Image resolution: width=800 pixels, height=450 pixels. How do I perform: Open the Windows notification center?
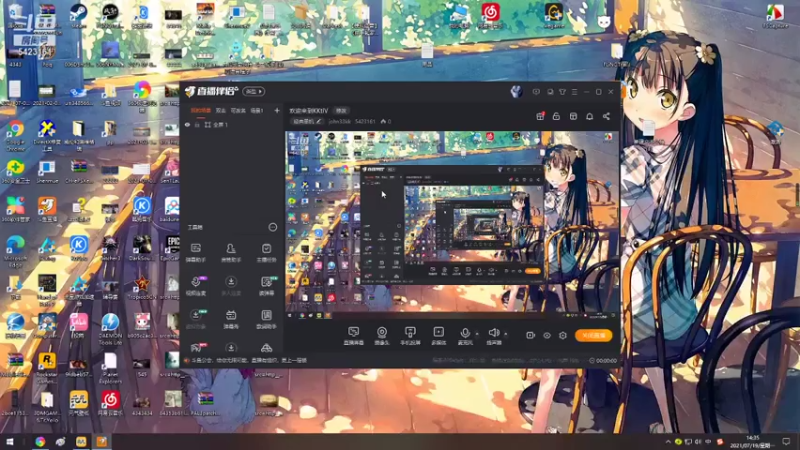coord(787,442)
